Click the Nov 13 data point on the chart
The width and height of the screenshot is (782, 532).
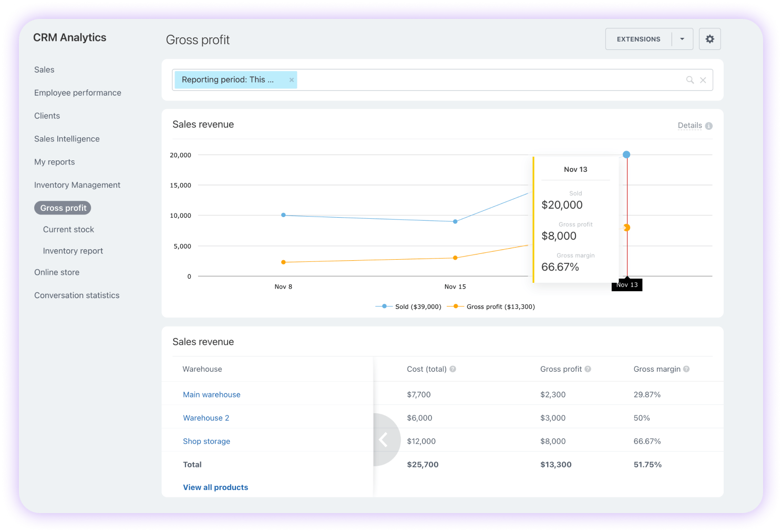click(x=626, y=154)
